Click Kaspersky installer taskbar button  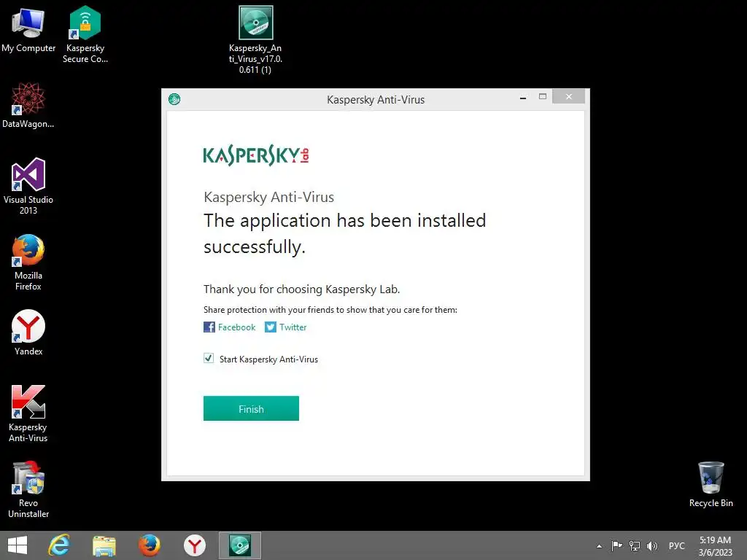pyautogui.click(x=239, y=545)
